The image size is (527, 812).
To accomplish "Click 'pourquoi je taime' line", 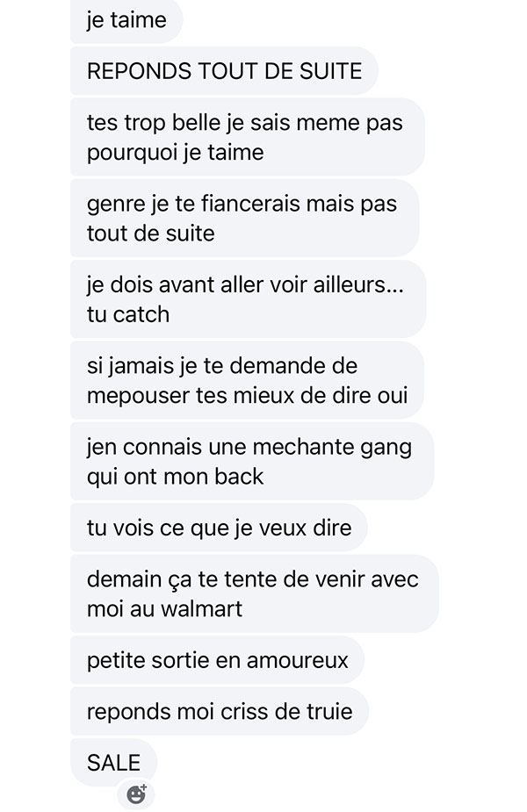I will [x=175, y=154].
